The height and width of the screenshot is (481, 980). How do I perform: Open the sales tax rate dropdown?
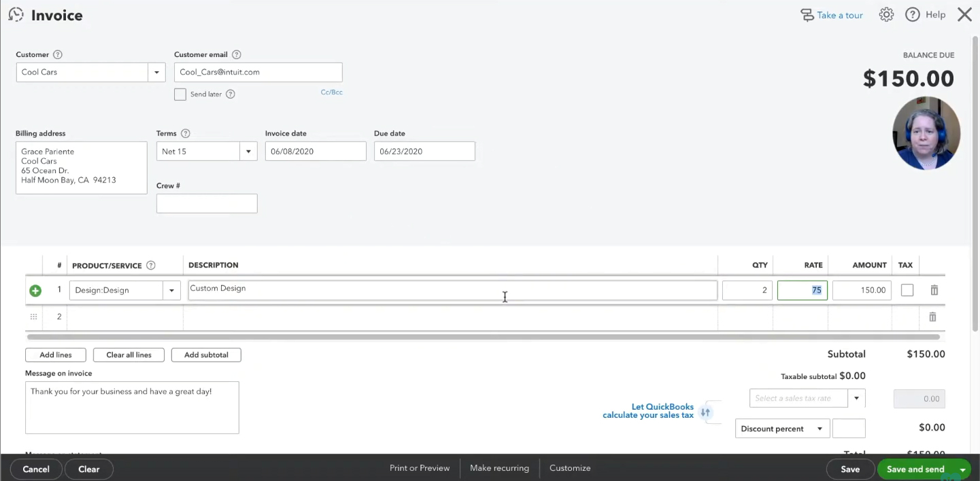(x=857, y=398)
